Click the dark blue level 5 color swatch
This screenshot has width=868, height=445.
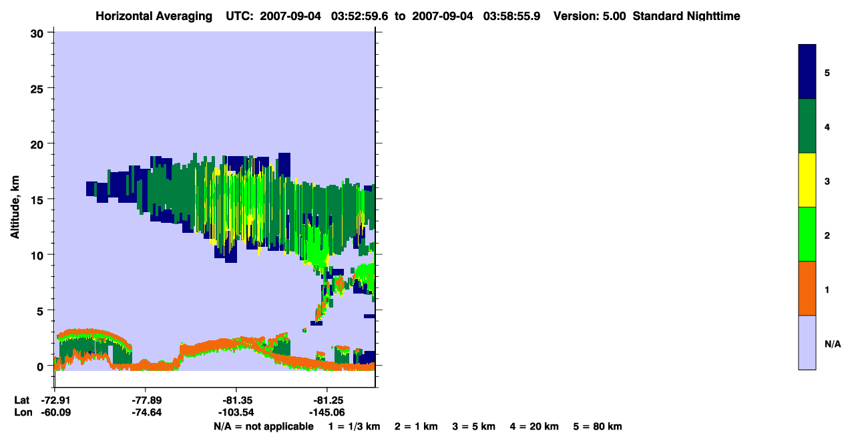pyautogui.click(x=807, y=72)
